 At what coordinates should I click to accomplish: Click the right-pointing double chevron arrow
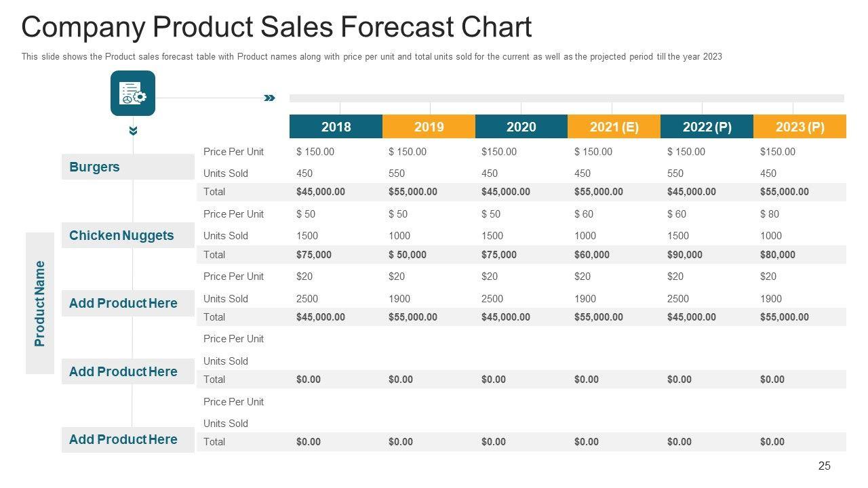coord(269,98)
